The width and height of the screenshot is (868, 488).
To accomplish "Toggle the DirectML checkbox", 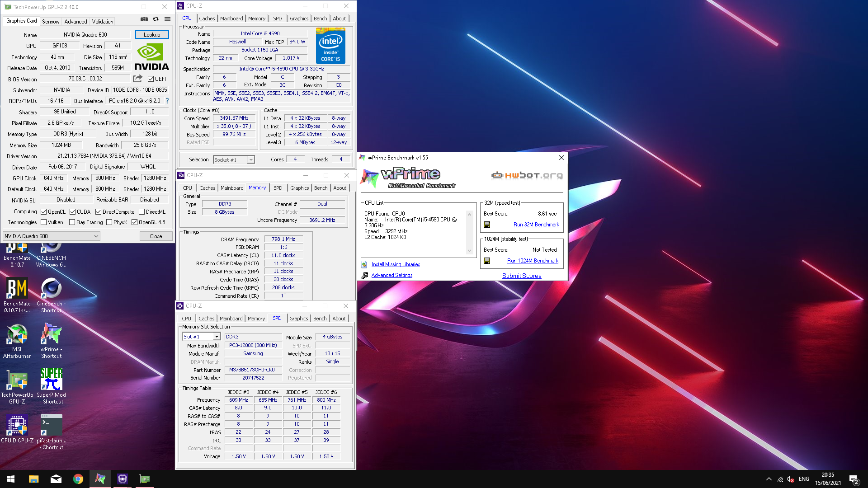I will 142,212.
